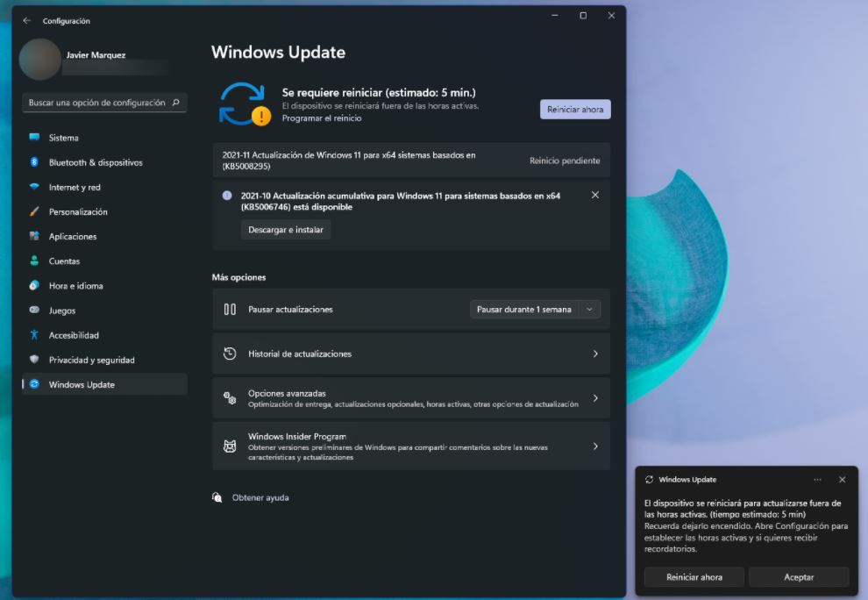This screenshot has height=600, width=868.
Task: Click the Juegos controller icon
Action: [34, 311]
